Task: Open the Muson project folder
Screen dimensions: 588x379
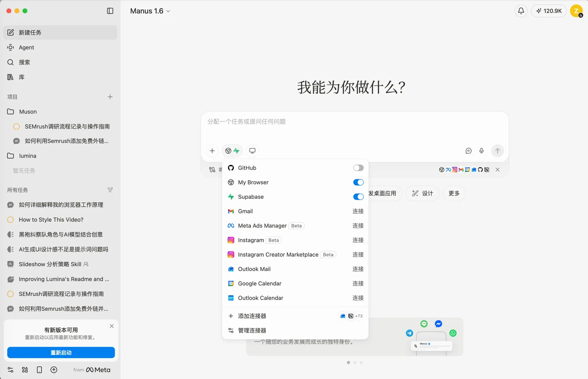Action: [60, 112]
